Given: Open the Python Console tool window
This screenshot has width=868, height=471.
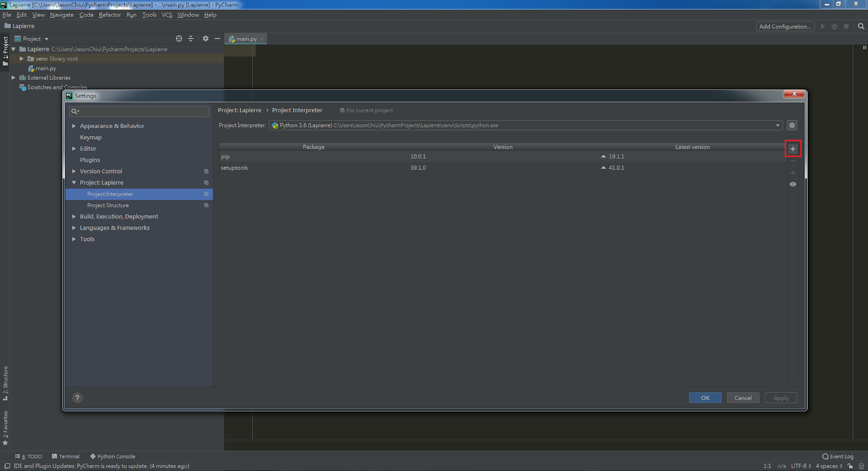Looking at the screenshot, I should coord(112,456).
